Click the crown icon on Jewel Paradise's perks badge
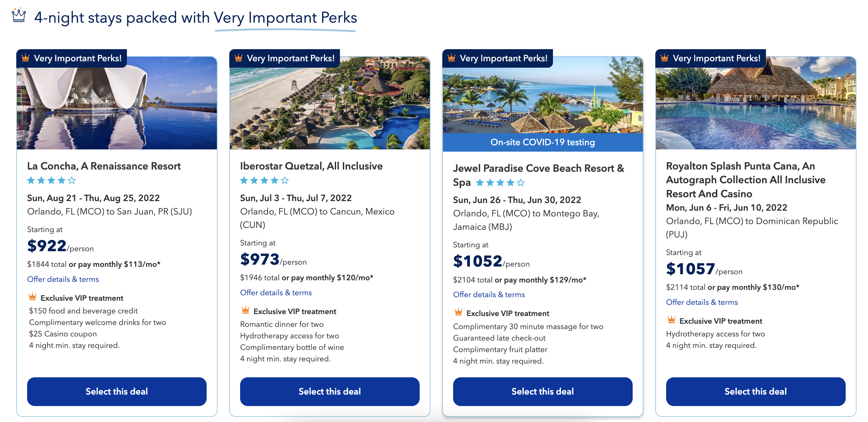Viewport: 868px width, 422px height. coord(452,58)
